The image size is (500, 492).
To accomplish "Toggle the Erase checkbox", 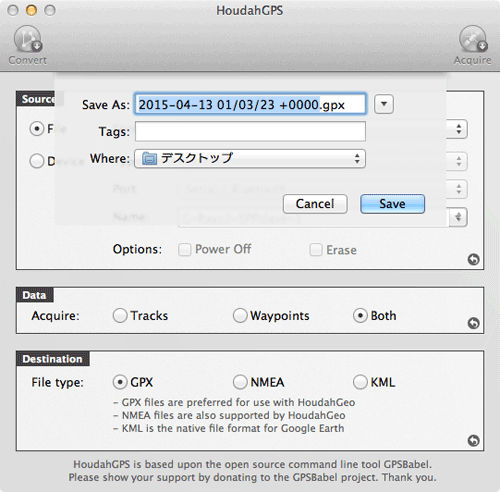I will pos(316,249).
